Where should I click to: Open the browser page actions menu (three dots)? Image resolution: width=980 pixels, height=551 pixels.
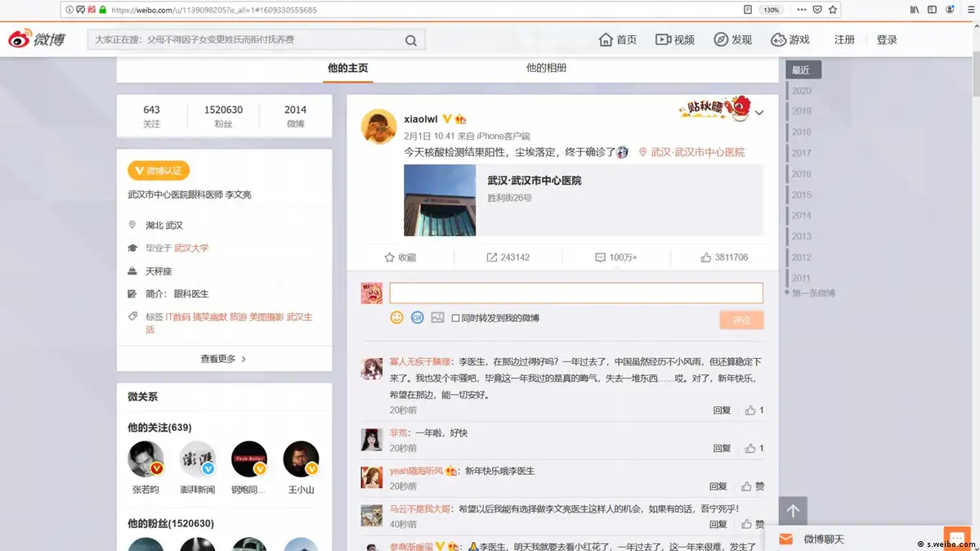(x=801, y=10)
